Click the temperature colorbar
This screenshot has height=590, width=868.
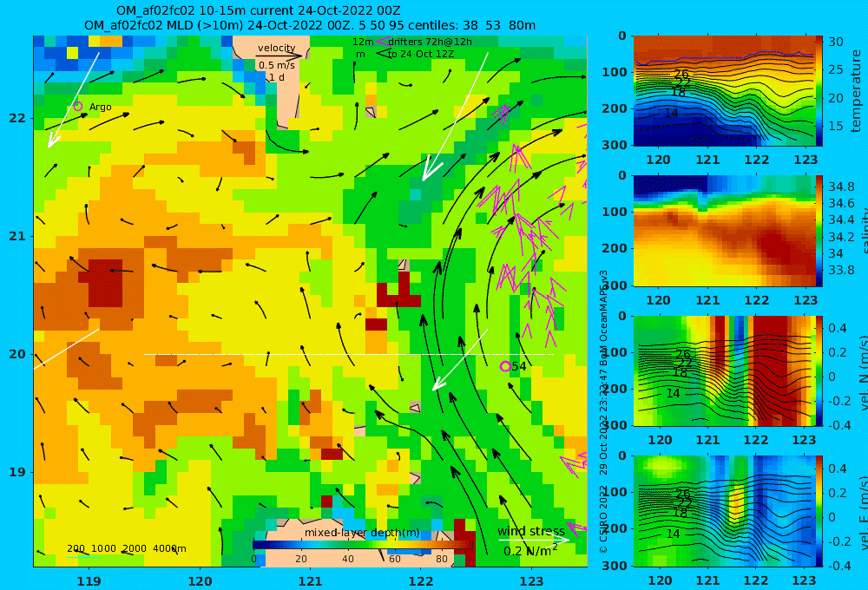pos(819,91)
